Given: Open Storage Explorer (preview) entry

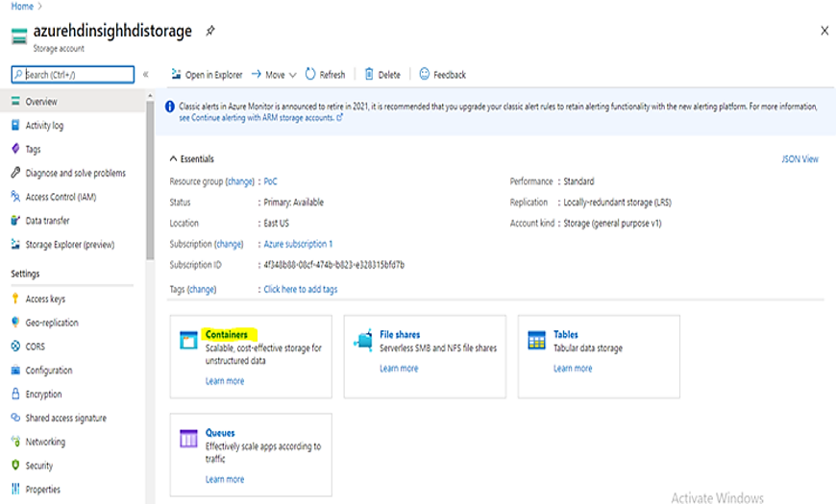Looking at the screenshot, I should (72, 244).
